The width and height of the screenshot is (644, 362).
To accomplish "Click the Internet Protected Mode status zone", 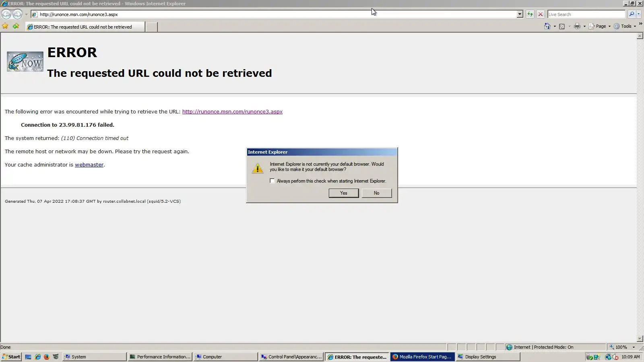I will (x=555, y=347).
